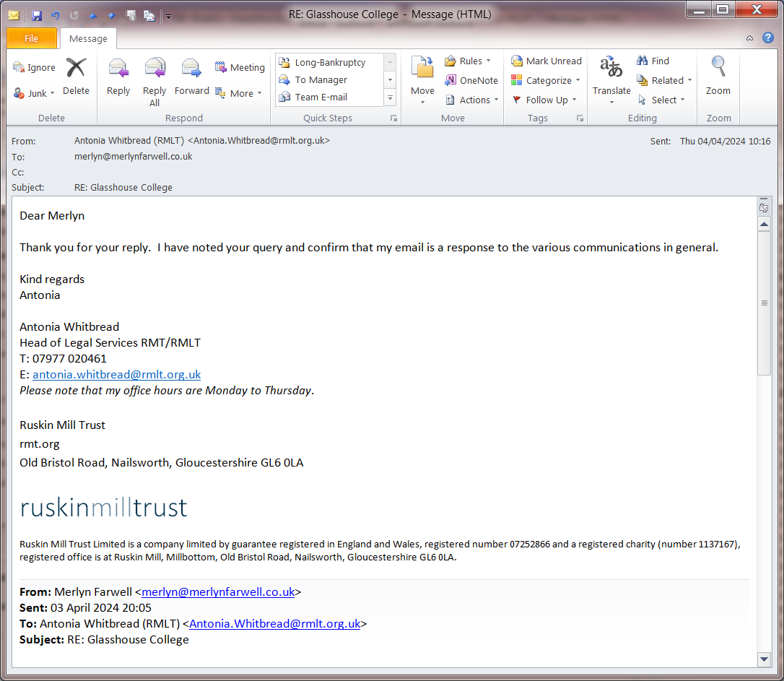Open the Select dropdown
Screen dimensions: 784x681
pyautogui.click(x=661, y=100)
